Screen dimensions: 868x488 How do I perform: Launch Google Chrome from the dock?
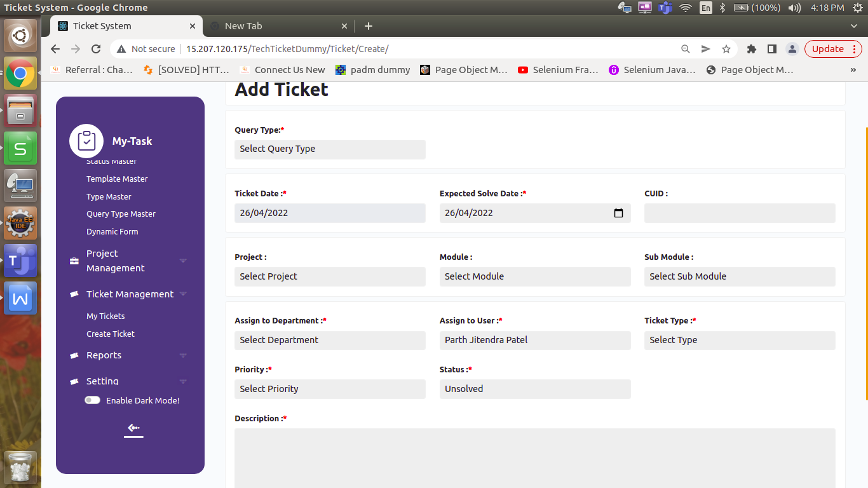pos(20,73)
